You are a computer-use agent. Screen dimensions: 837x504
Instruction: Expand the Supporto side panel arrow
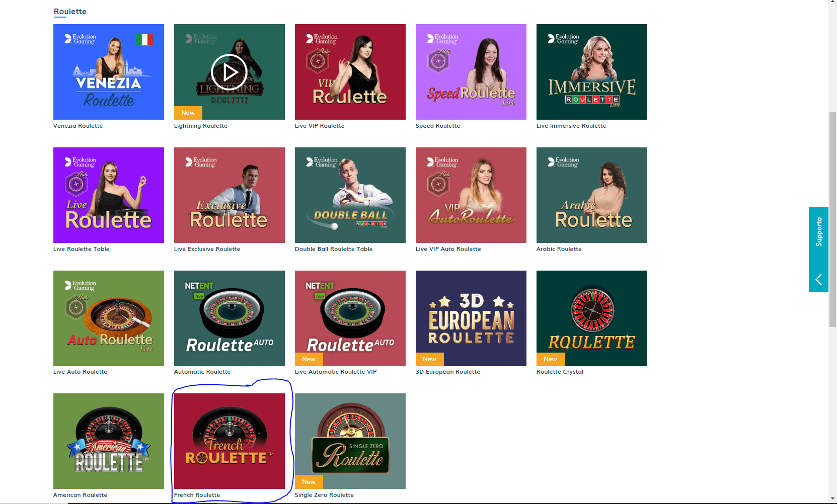818,280
